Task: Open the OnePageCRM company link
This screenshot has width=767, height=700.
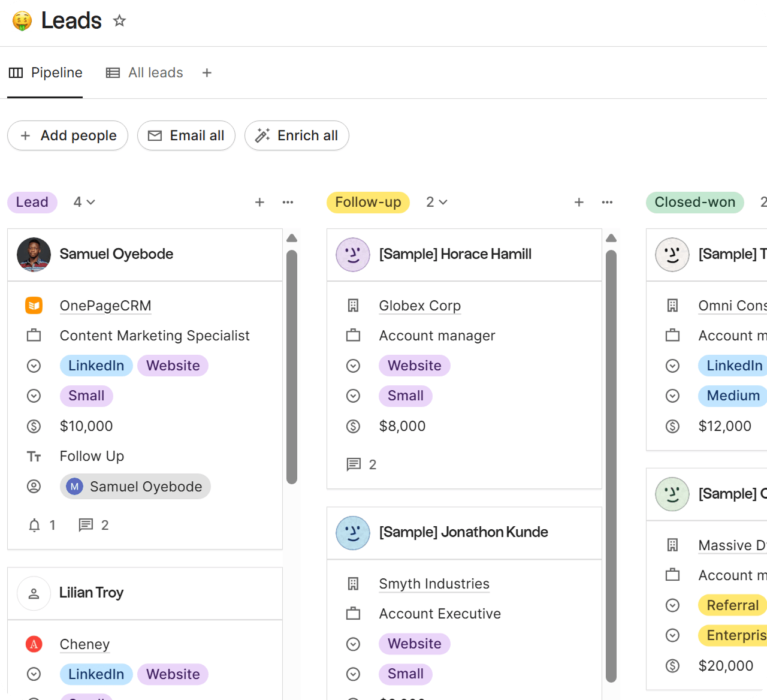Action: click(105, 306)
